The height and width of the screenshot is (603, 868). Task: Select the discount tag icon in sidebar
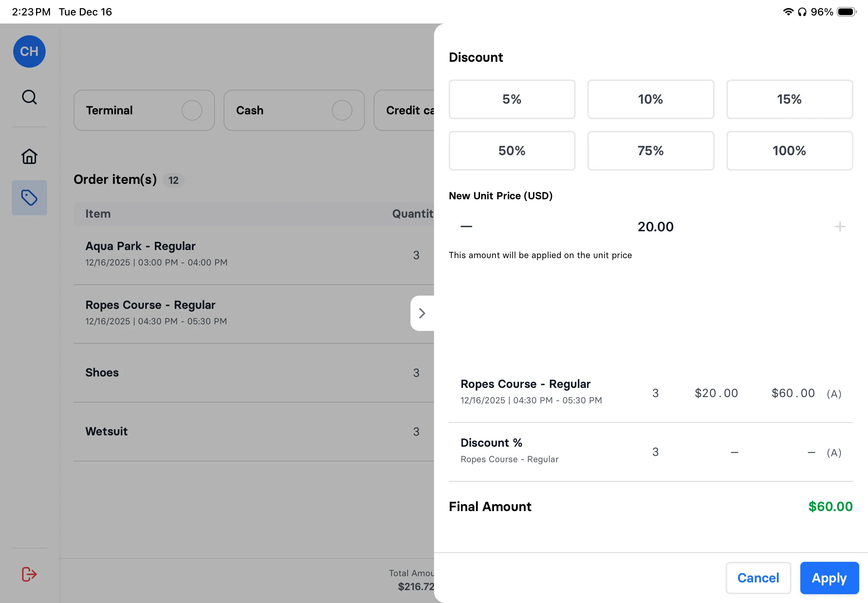point(29,197)
